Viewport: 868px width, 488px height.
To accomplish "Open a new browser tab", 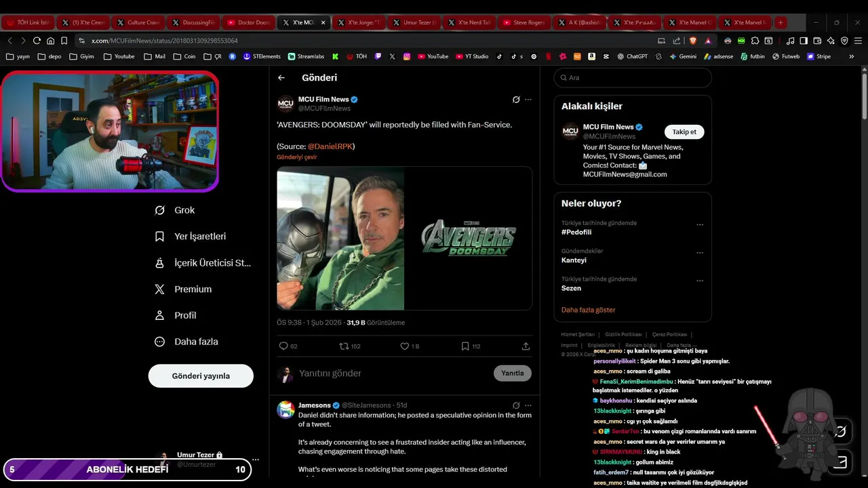I will [781, 22].
